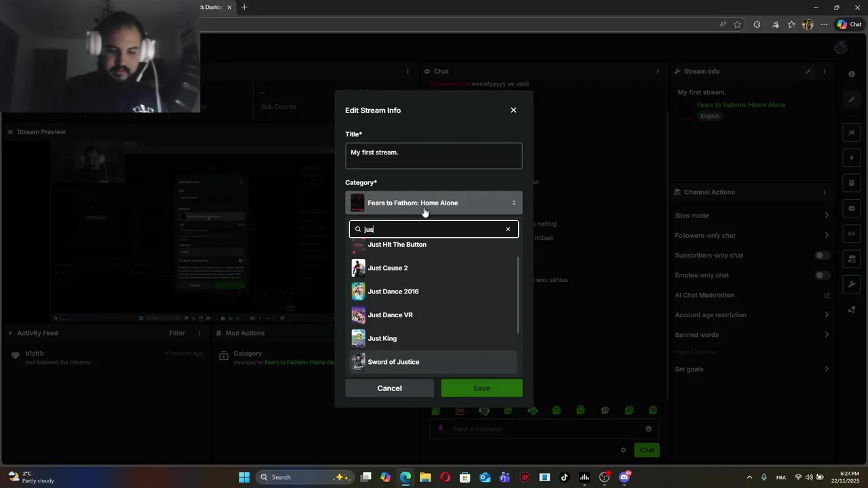Screen dimensions: 868x488
Task: Toggle Subscribers-only chat switch
Action: coord(822,256)
